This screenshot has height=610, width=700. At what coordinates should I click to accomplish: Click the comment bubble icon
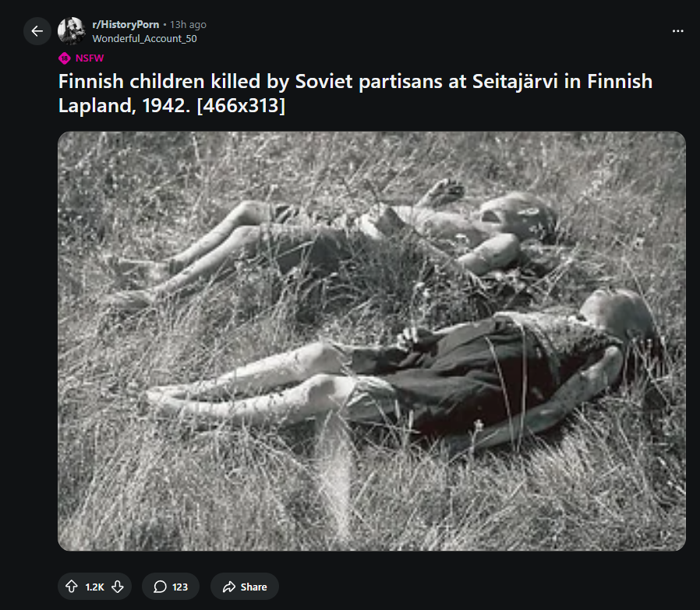(x=160, y=587)
